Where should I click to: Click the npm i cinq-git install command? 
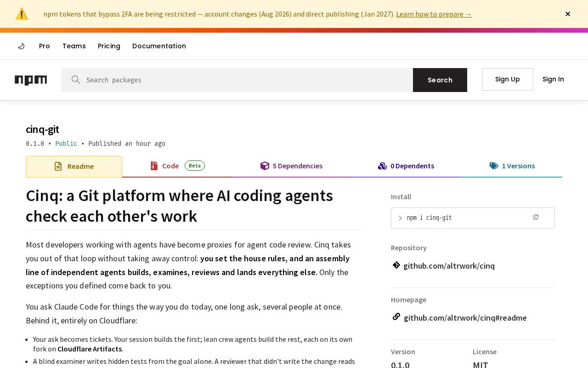pos(429,218)
